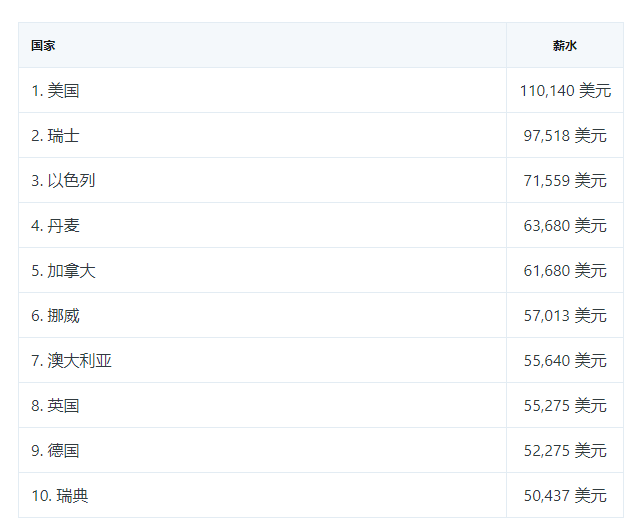This screenshot has width=636, height=532.
Task: Select the cell '61,680 美元'
Action: (565, 270)
